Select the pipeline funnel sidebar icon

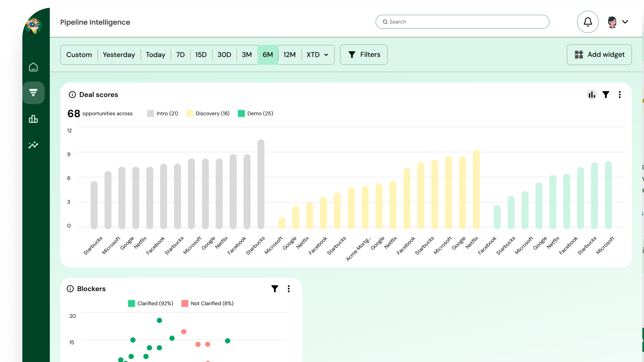[33, 93]
